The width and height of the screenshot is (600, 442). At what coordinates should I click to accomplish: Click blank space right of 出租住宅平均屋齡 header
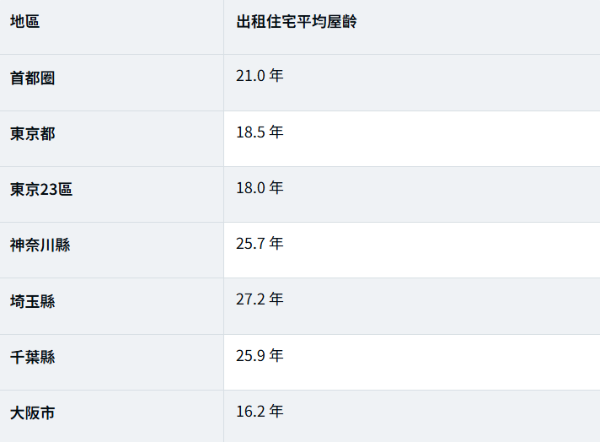click(x=478, y=27)
